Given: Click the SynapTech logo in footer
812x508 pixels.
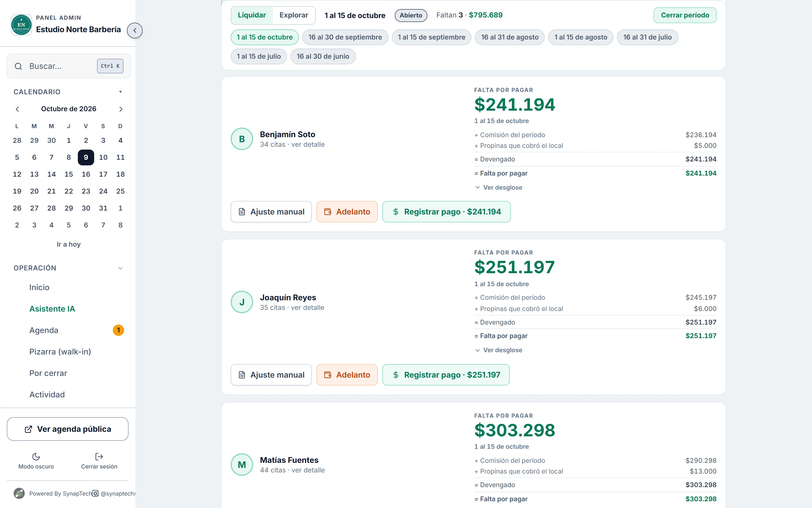Looking at the screenshot, I should [x=19, y=493].
